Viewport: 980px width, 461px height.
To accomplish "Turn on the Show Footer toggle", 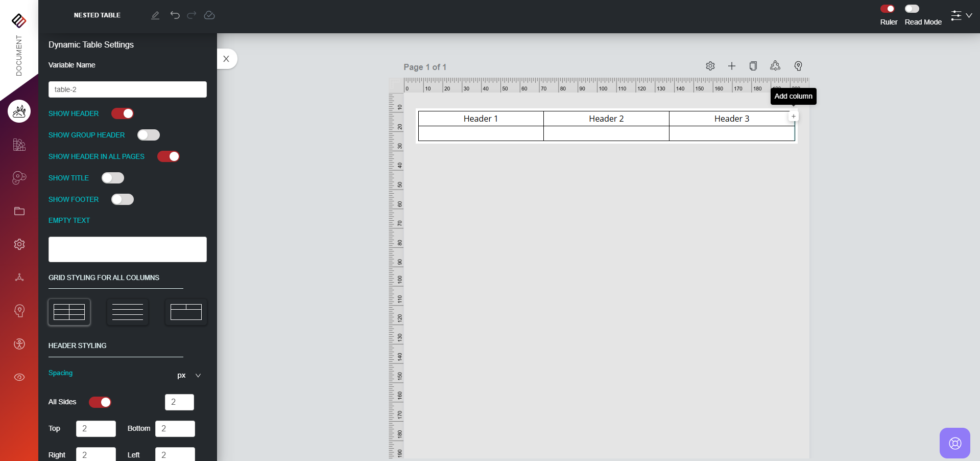I will tap(123, 199).
